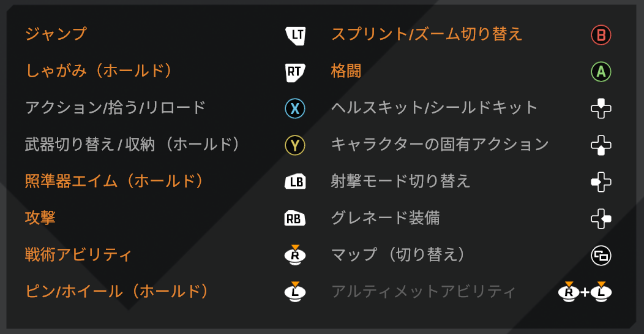This screenshot has width=644, height=334.
Task: Click the LT trigger icon for ジャンプ
Action: point(295,36)
